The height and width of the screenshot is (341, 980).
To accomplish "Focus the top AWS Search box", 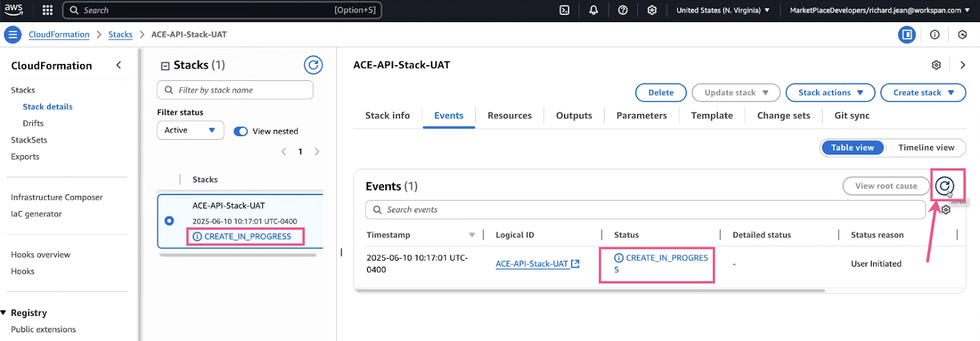I will (x=222, y=10).
